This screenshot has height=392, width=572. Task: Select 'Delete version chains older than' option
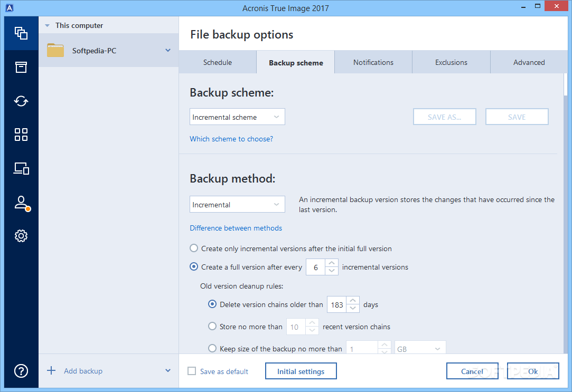click(212, 304)
